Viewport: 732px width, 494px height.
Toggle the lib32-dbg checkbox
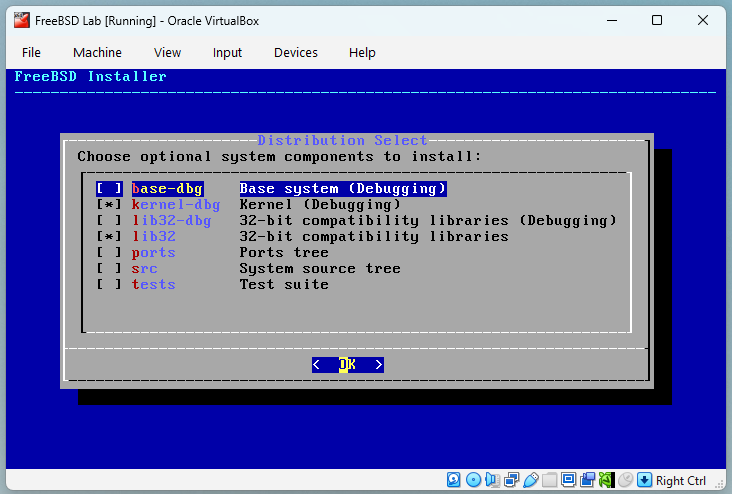click(x=109, y=220)
